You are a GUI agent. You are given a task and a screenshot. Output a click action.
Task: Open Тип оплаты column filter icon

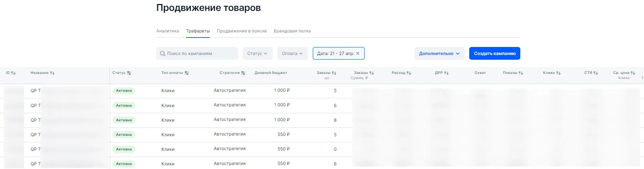click(x=186, y=73)
